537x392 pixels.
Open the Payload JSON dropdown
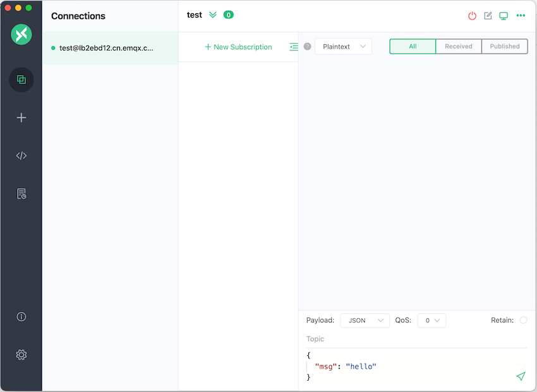(365, 321)
